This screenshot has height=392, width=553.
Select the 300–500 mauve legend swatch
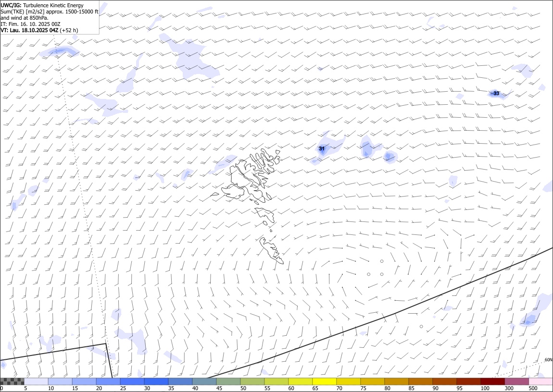516,381
